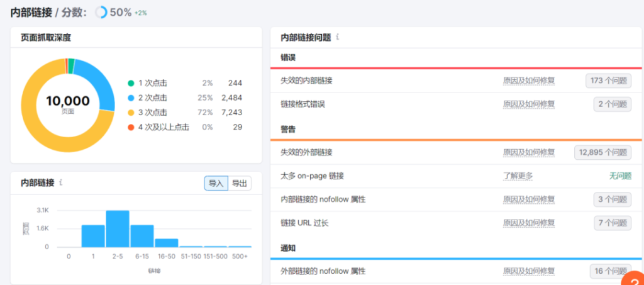
Task: Click the 2 个问题 button for 链接格式错误
Action: point(612,104)
